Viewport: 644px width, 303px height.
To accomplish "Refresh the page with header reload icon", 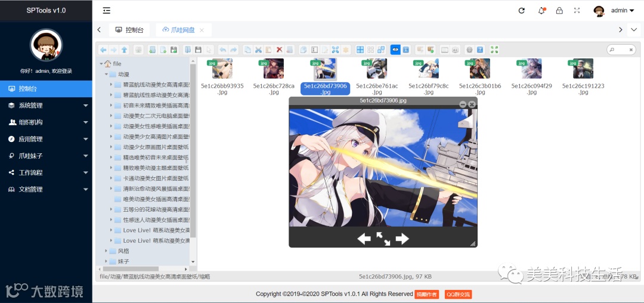I will (x=522, y=11).
